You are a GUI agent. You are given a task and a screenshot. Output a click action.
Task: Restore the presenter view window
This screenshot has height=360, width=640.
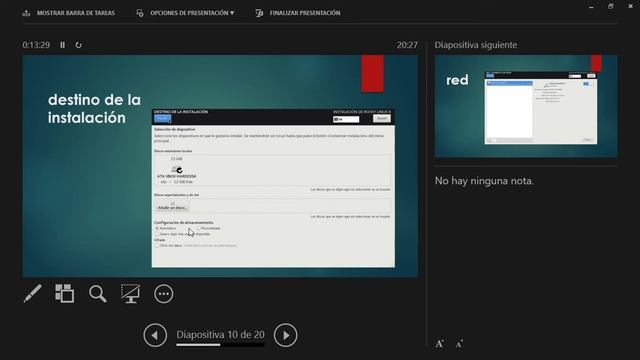tap(611, 7)
